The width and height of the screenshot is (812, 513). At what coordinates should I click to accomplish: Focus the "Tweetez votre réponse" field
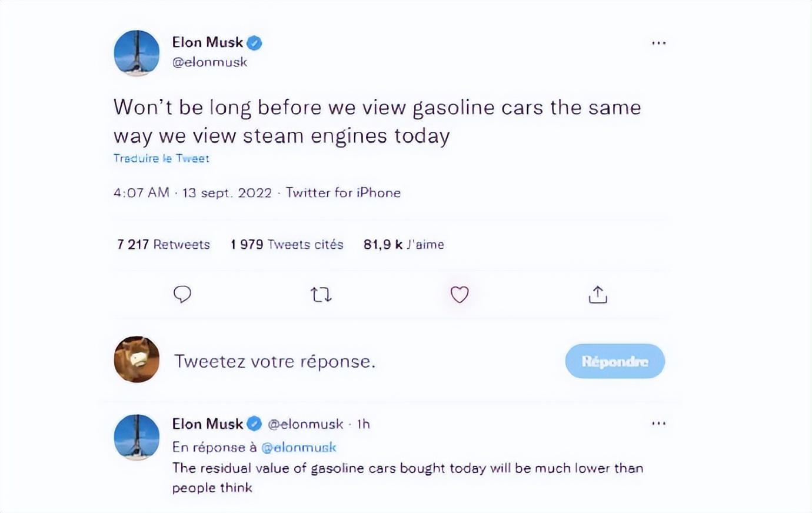point(275,361)
